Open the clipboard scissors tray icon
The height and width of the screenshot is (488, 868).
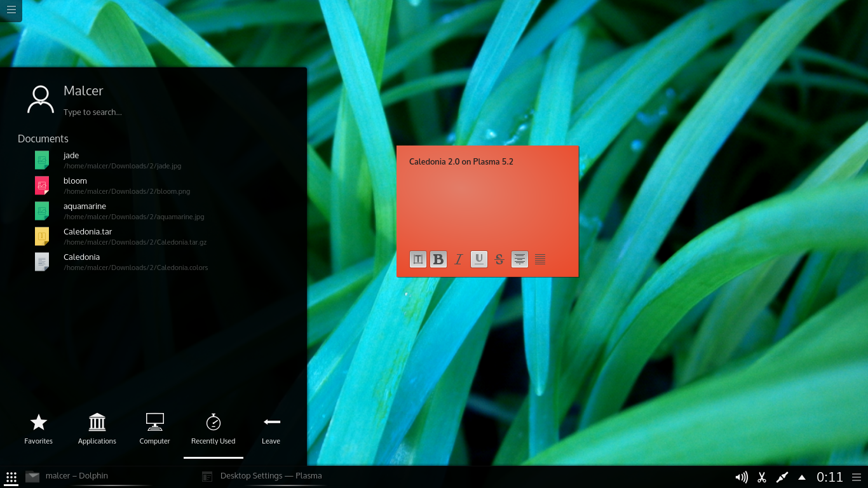tap(762, 477)
